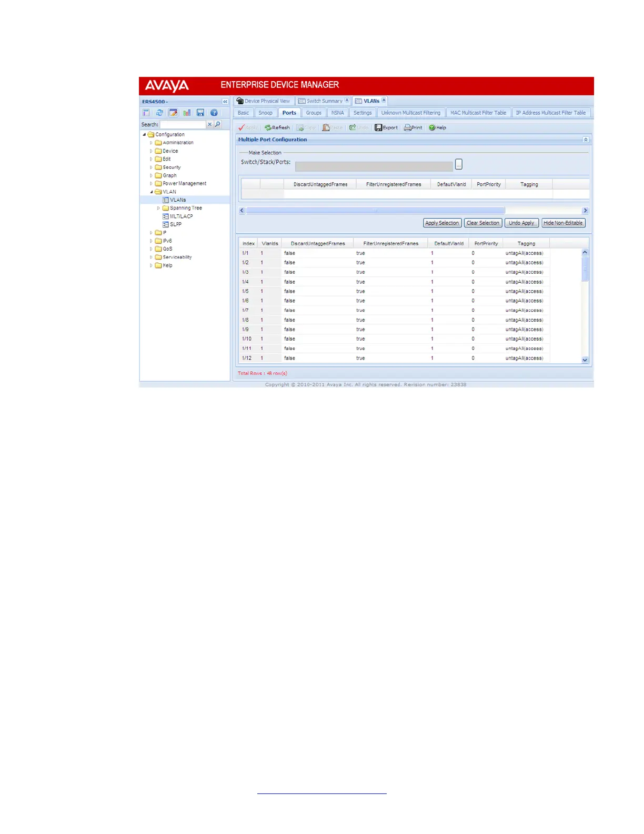Switch to the Groups tab

tap(314, 113)
